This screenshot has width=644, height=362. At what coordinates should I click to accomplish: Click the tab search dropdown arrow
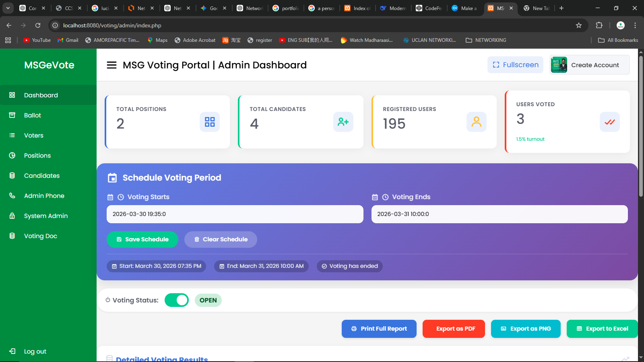(x=8, y=8)
